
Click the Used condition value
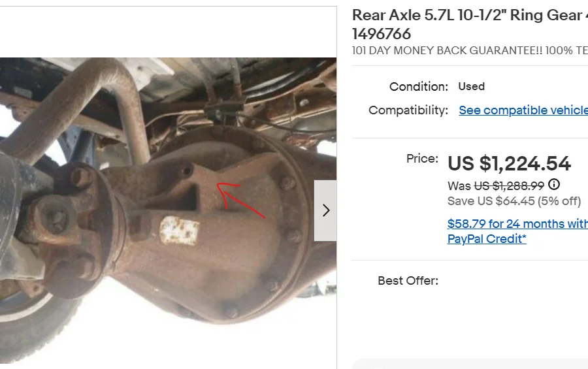(471, 86)
